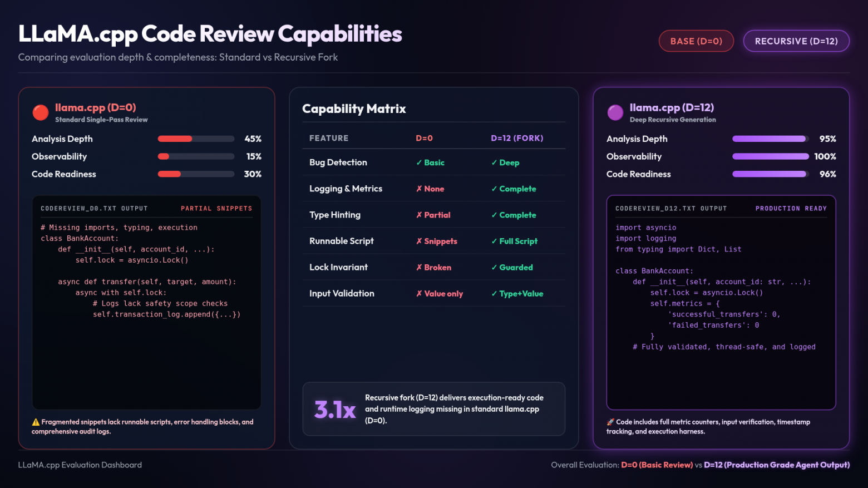Click 'Complete' in the Type Hinting row

(514, 215)
